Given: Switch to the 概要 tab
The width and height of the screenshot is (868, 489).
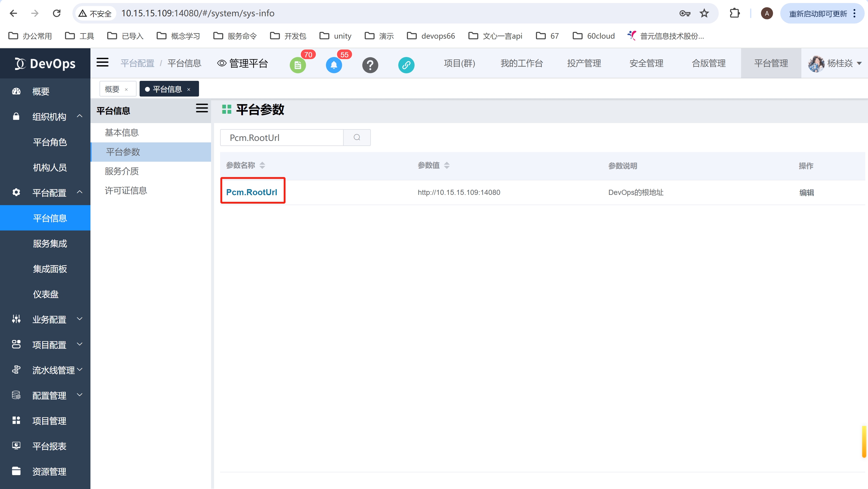Looking at the screenshot, I should pos(112,89).
